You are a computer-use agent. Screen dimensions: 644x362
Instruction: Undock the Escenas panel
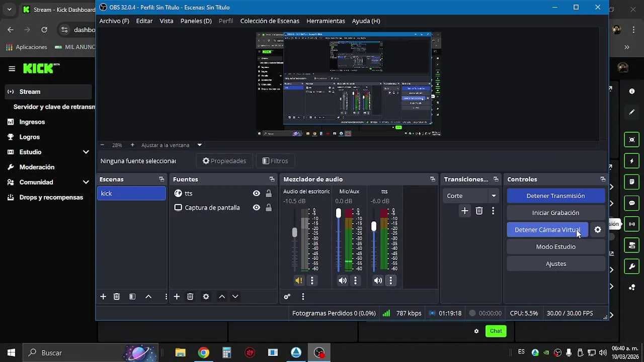coord(162,179)
